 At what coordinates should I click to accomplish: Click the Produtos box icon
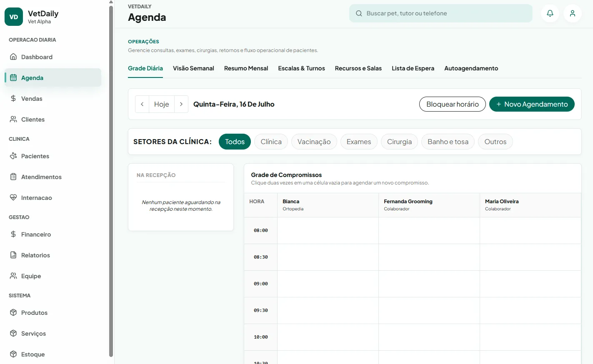pyautogui.click(x=13, y=312)
